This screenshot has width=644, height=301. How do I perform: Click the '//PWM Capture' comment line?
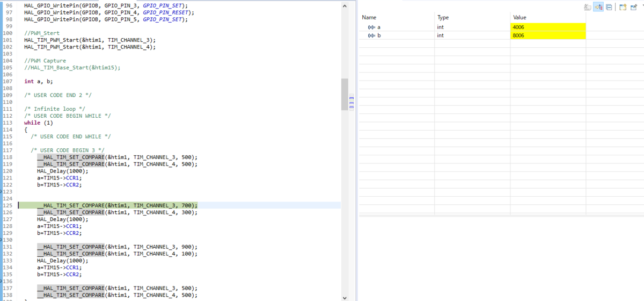[45, 61]
